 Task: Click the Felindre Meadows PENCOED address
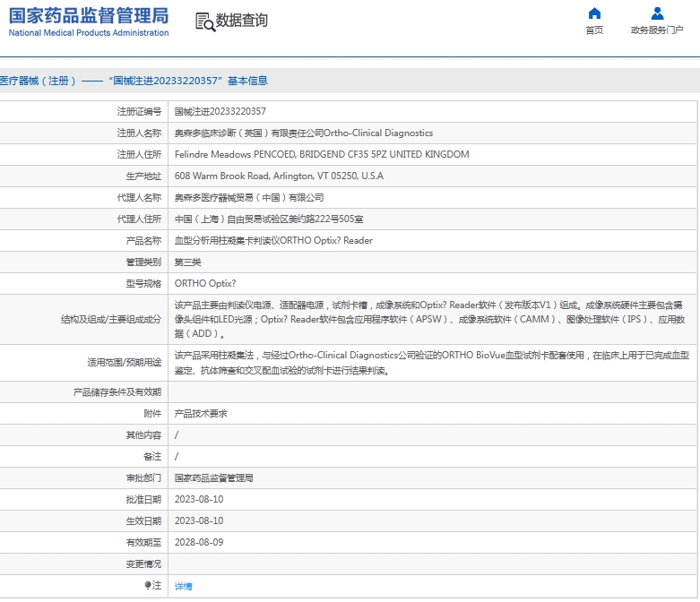(322, 154)
